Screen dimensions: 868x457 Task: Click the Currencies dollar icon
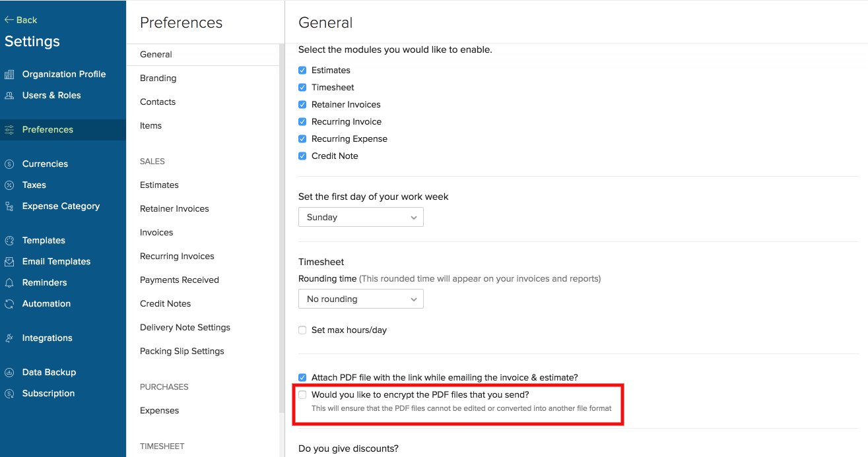tap(9, 164)
